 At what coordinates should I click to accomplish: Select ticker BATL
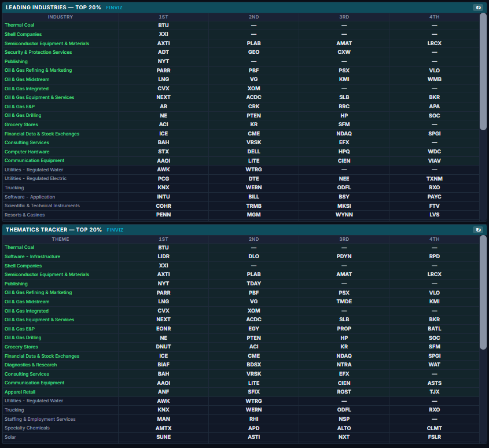coord(435,329)
